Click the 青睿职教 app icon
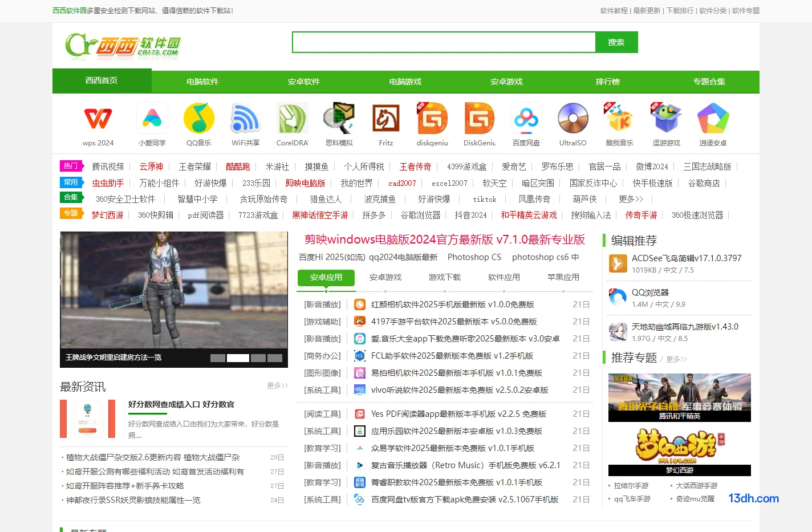This screenshot has width=812, height=532. pyautogui.click(x=360, y=482)
